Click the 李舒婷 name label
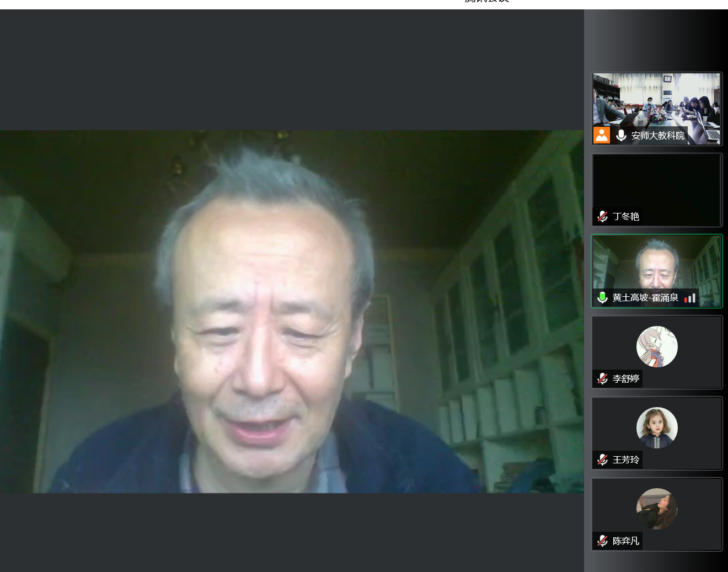 (626, 378)
